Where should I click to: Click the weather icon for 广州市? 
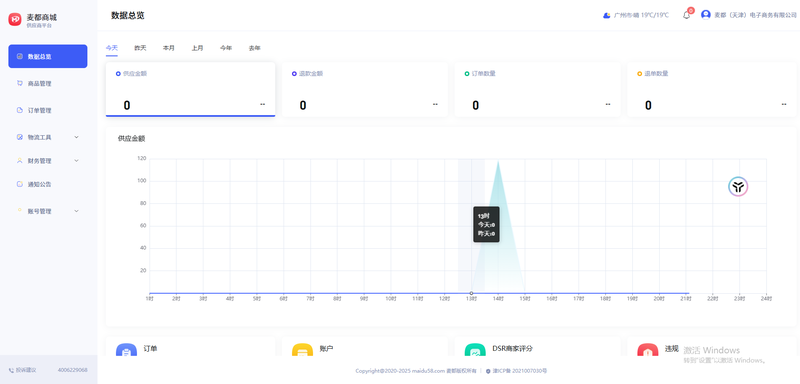click(x=607, y=15)
